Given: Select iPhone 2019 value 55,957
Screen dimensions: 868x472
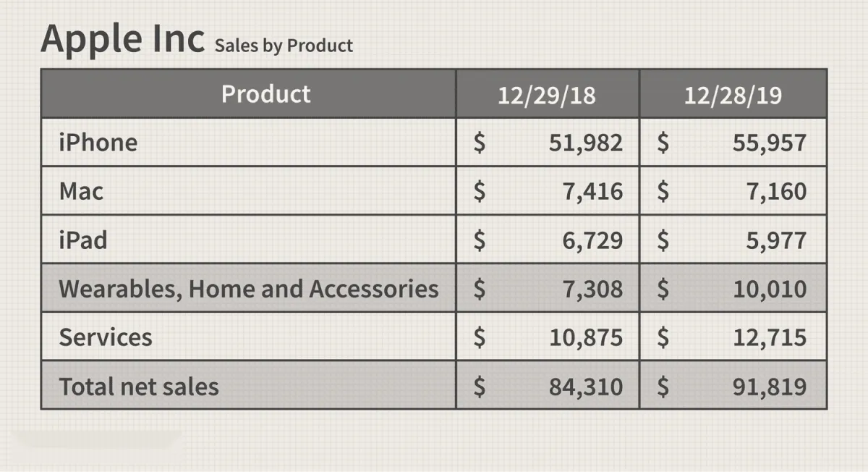Looking at the screenshot, I should click(x=770, y=143).
